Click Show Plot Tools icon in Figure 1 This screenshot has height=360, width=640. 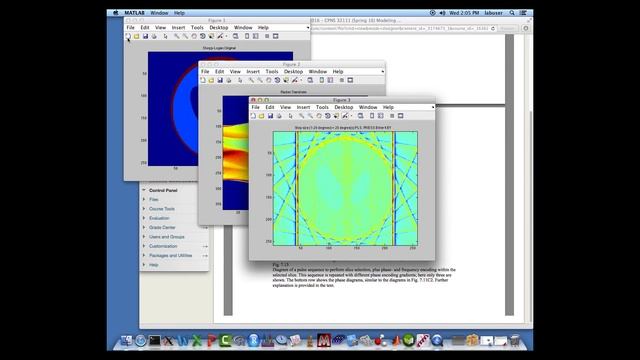point(276,36)
